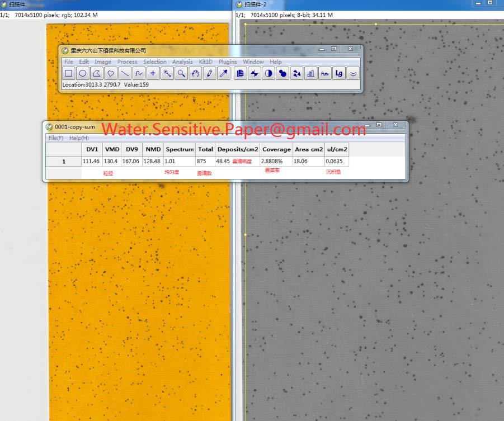Click the Area cm2 column header
This screenshot has height=421, width=504.
click(x=309, y=149)
